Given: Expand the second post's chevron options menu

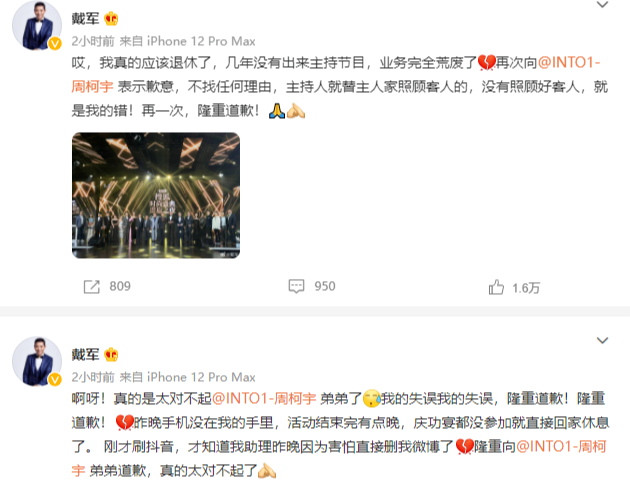Looking at the screenshot, I should pos(602,341).
